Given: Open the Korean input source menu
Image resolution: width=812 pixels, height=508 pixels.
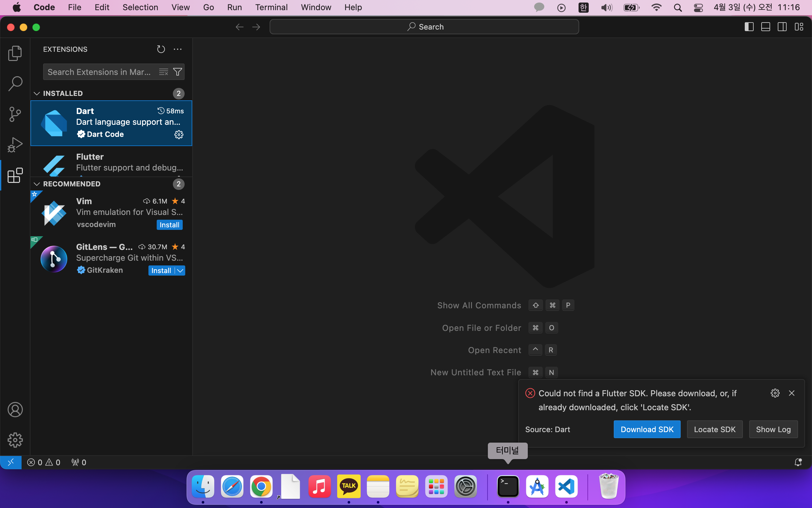Looking at the screenshot, I should (x=584, y=7).
